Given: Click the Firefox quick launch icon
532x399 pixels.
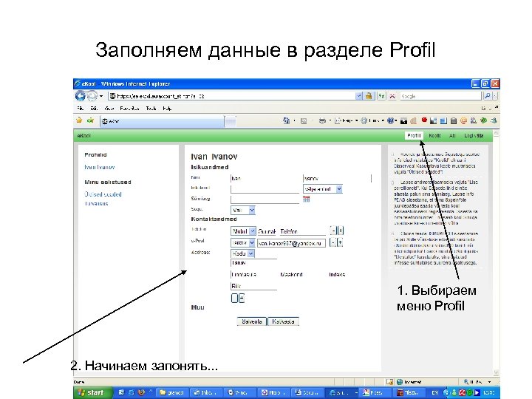Looking at the screenshot, I should tap(141, 392).
